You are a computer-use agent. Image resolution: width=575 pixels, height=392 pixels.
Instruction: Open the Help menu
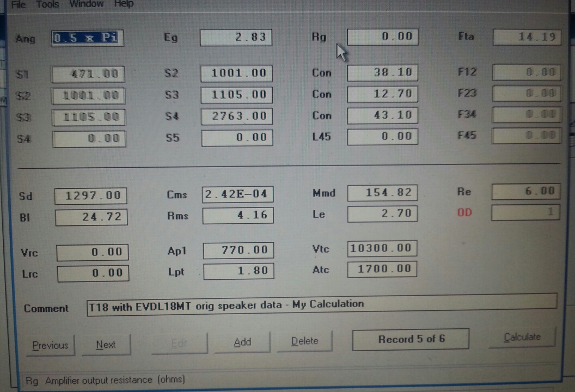pyautogui.click(x=124, y=4)
